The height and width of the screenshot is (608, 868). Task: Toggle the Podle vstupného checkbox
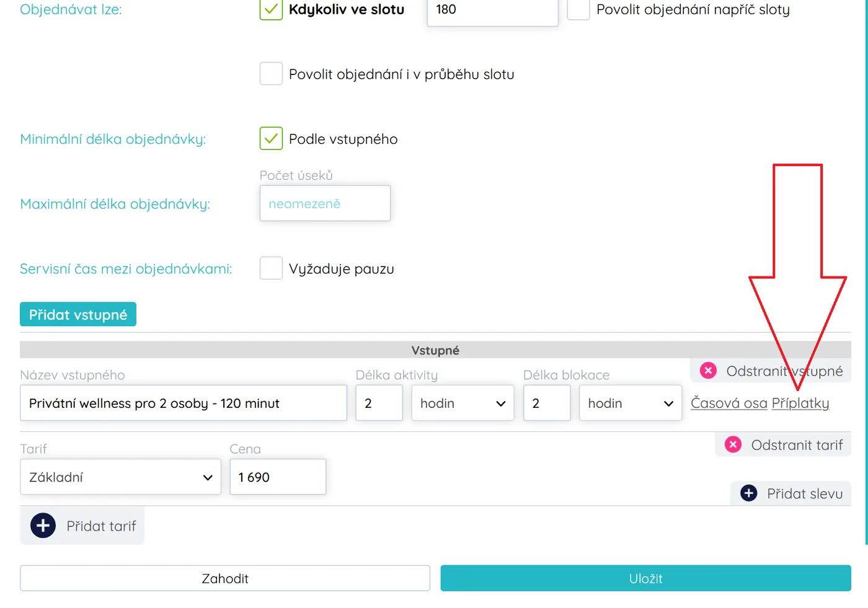(271, 138)
